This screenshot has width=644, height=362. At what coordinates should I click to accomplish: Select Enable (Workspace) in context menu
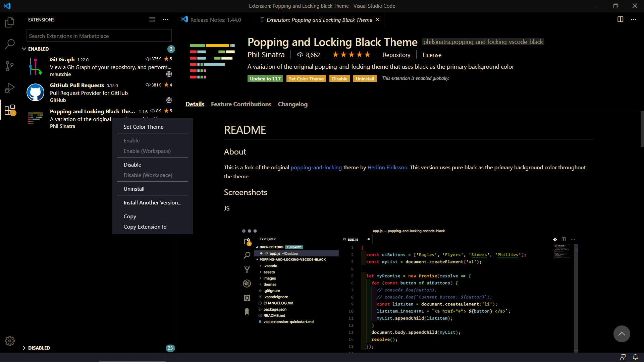coord(153,151)
